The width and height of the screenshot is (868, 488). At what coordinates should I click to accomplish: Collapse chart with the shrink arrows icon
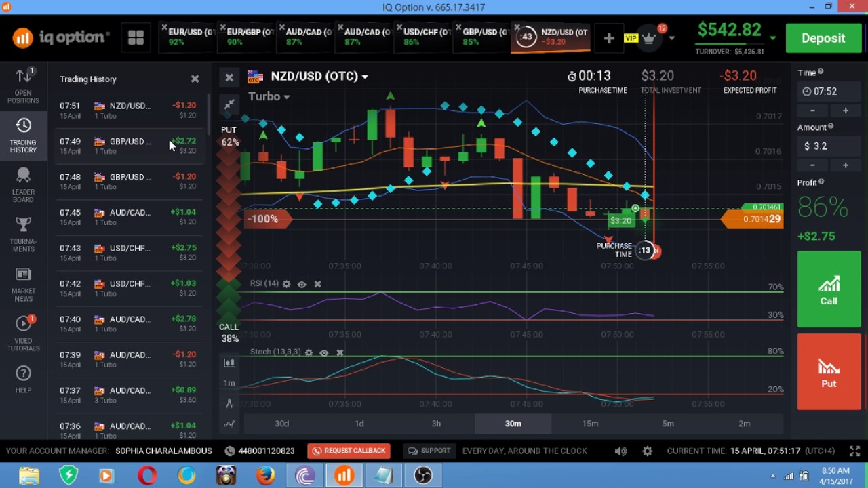[x=229, y=104]
